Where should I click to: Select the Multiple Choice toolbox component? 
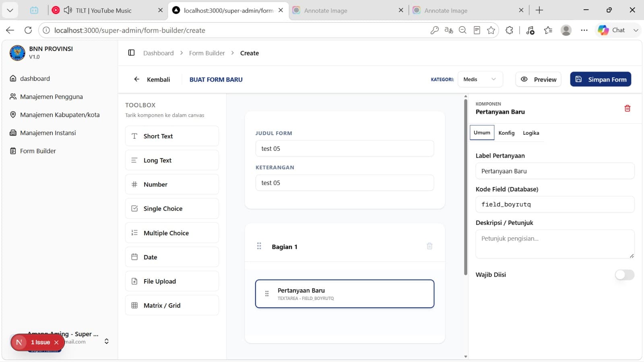[x=172, y=233]
